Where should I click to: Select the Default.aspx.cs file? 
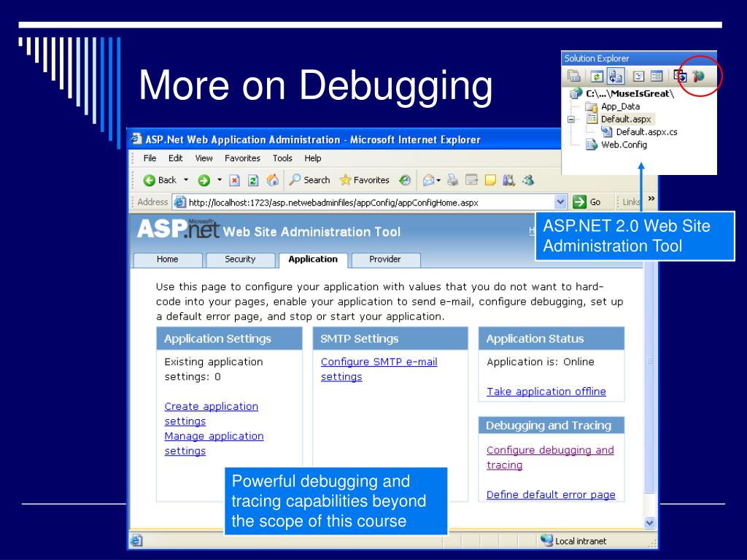(x=646, y=132)
